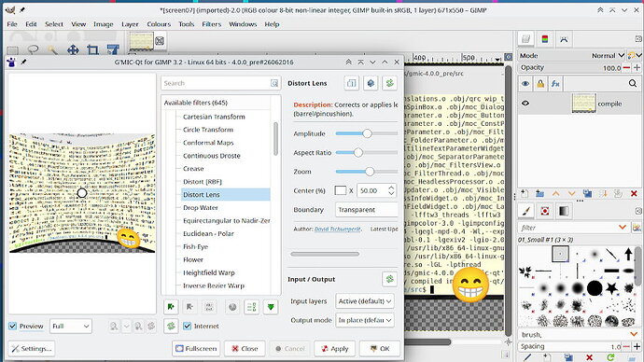
Task: Delete the compile layer with red X
Action: tap(634, 193)
